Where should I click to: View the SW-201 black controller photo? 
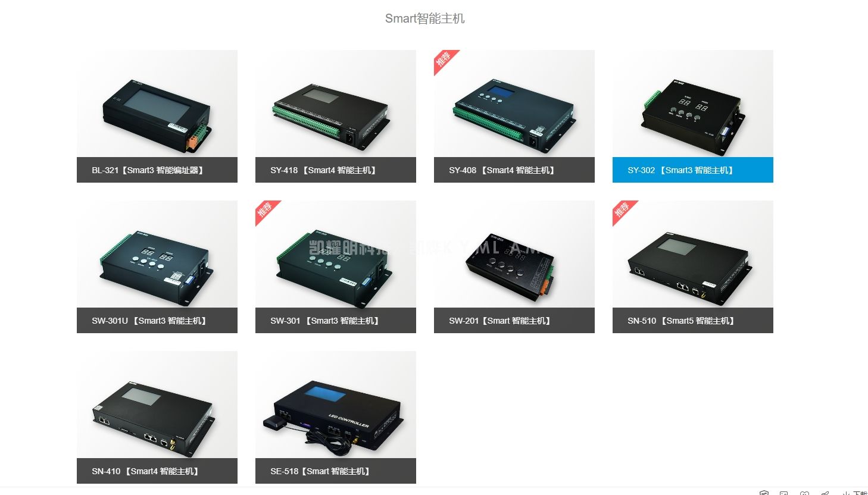pos(514,254)
